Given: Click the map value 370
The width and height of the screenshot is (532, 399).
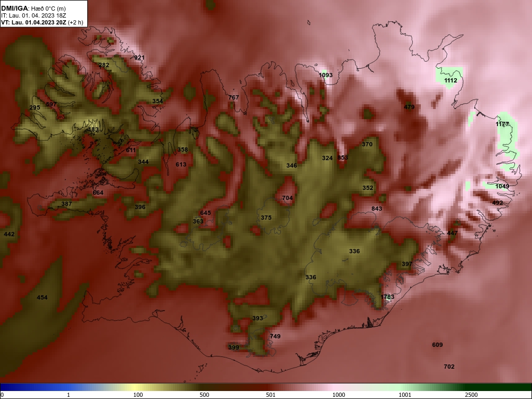Looking at the screenshot, I should [x=367, y=144].
